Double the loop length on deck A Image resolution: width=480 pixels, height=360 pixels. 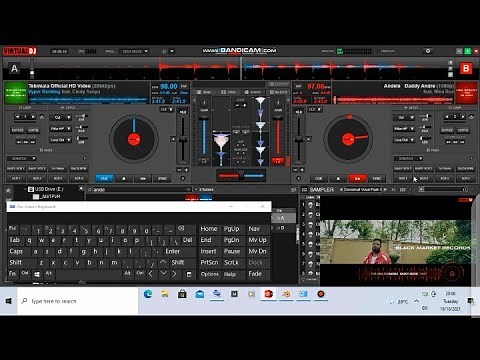click(33, 117)
